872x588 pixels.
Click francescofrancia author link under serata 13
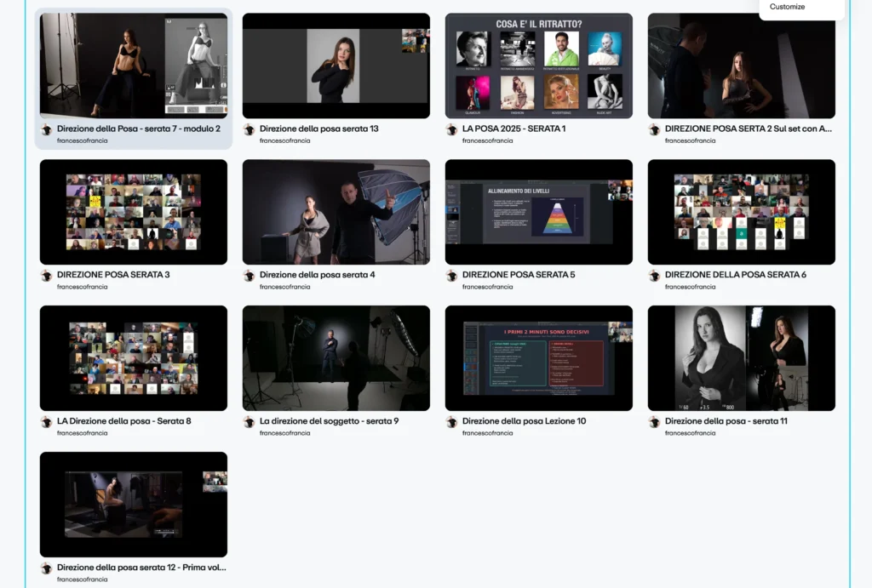coord(284,140)
